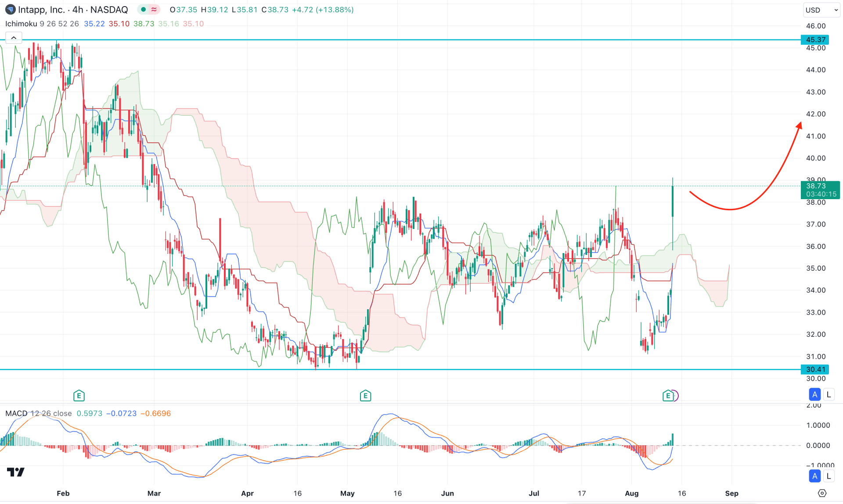Click the 42.00 price axis label

(816, 114)
